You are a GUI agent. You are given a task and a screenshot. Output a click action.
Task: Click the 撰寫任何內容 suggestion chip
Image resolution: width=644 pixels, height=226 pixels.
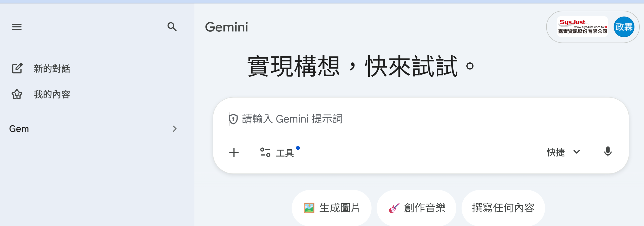coord(503,208)
